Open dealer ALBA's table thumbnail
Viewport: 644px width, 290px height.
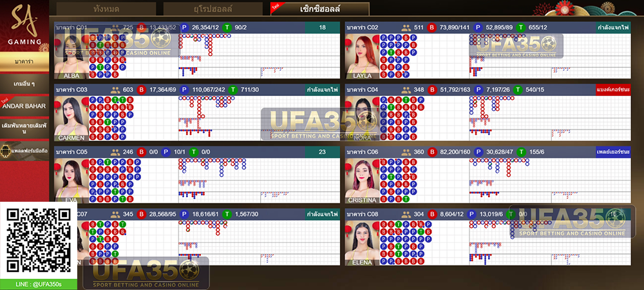[72, 56]
